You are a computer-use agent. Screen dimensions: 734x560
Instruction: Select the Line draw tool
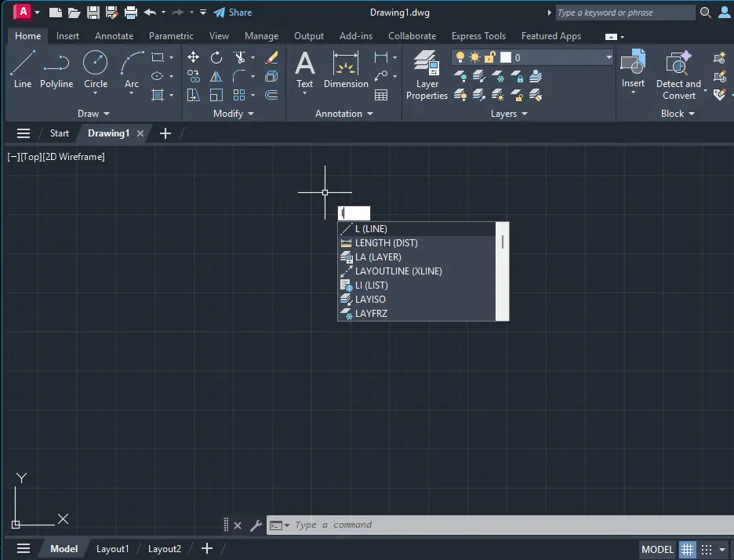(x=23, y=69)
